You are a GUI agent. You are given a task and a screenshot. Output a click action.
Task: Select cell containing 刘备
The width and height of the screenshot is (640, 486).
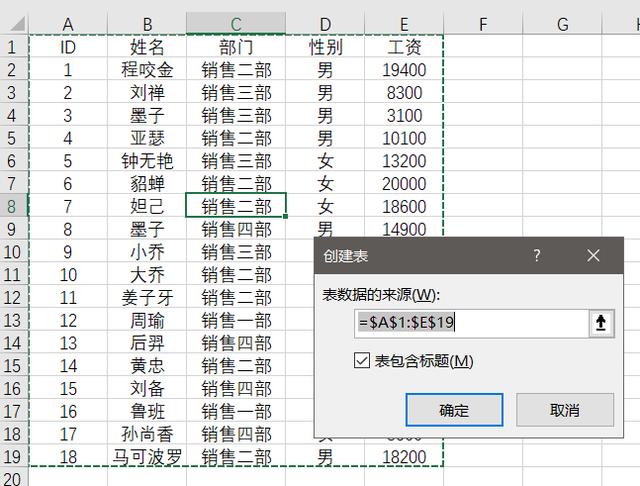[147, 388]
